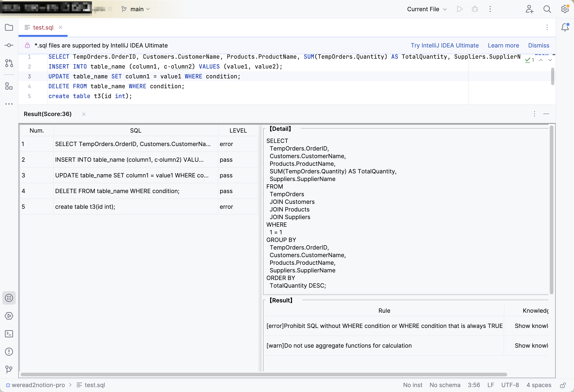The height and width of the screenshot is (392, 574).
Task: Select result row 4 DELETE FROM statement
Action: [x=139, y=191]
